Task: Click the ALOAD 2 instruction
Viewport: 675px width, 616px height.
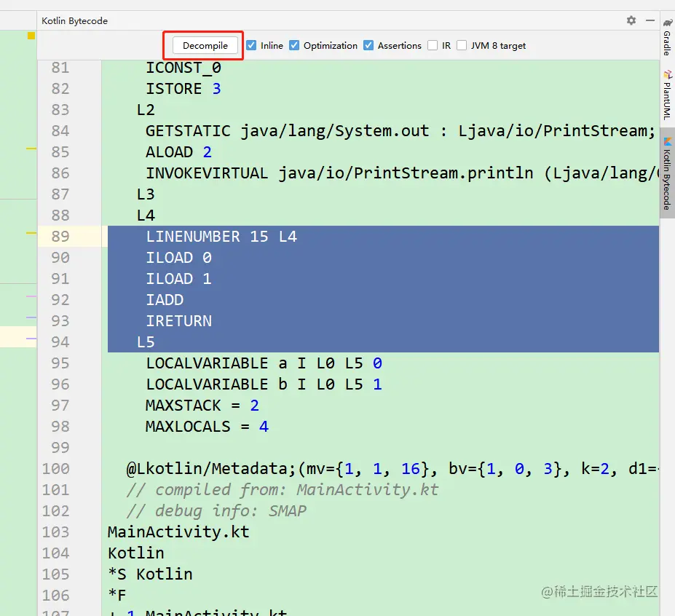Action: 178,152
